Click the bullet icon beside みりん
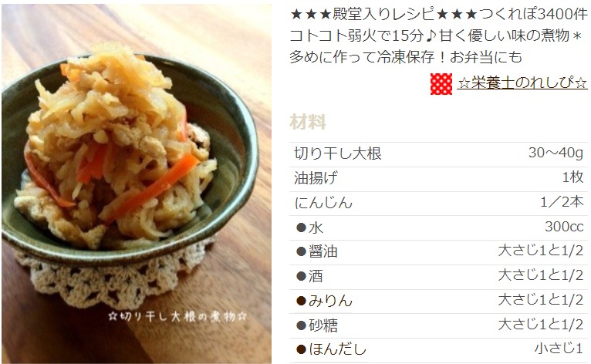This screenshot has width=591, height=364. click(x=301, y=301)
